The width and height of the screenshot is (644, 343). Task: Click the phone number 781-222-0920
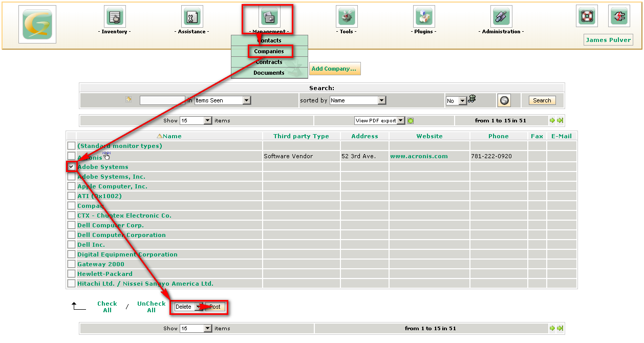tap(491, 156)
